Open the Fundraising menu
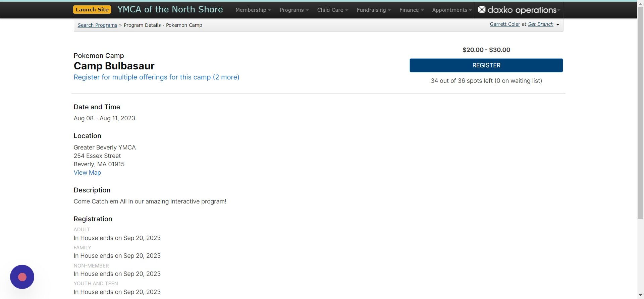This screenshot has width=644, height=299. [374, 10]
